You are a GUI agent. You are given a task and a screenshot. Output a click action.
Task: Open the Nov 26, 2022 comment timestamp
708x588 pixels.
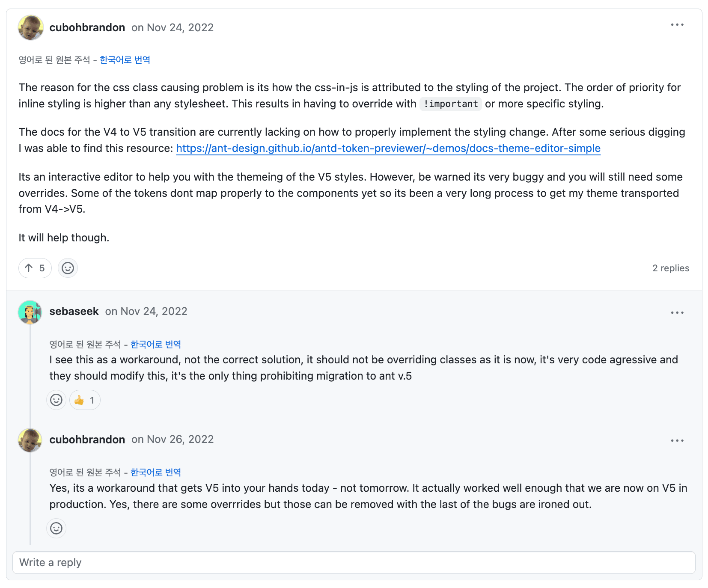click(x=180, y=440)
